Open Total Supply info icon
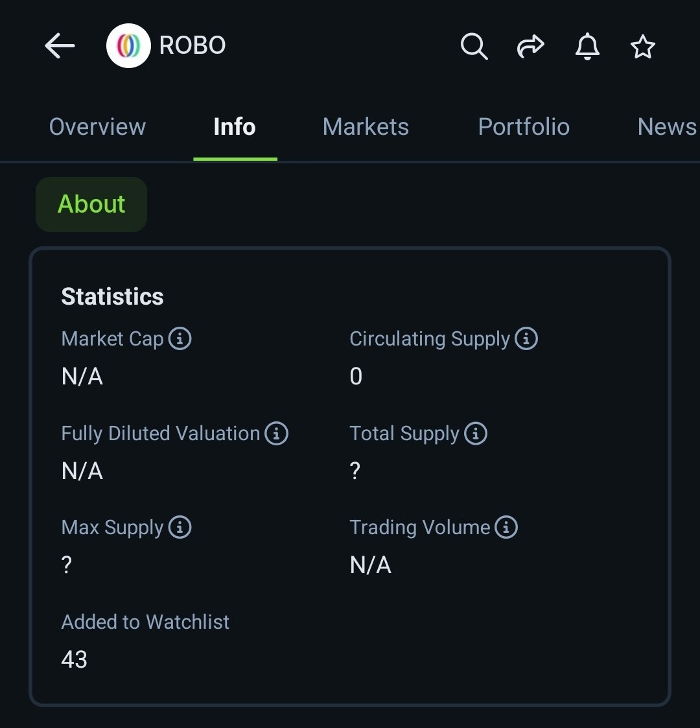This screenshot has width=700, height=728. [475, 433]
